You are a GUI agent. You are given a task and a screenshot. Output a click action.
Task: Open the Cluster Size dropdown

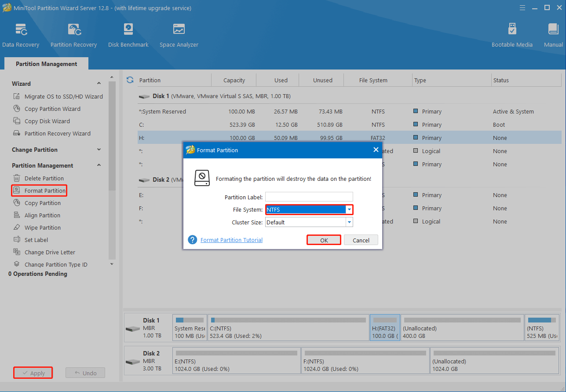(x=349, y=222)
